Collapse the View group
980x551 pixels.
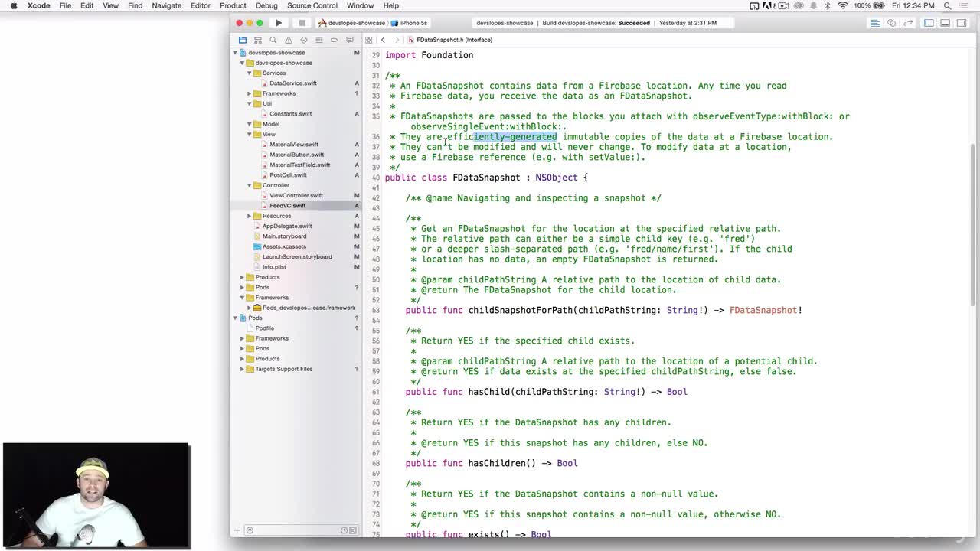(x=250, y=135)
